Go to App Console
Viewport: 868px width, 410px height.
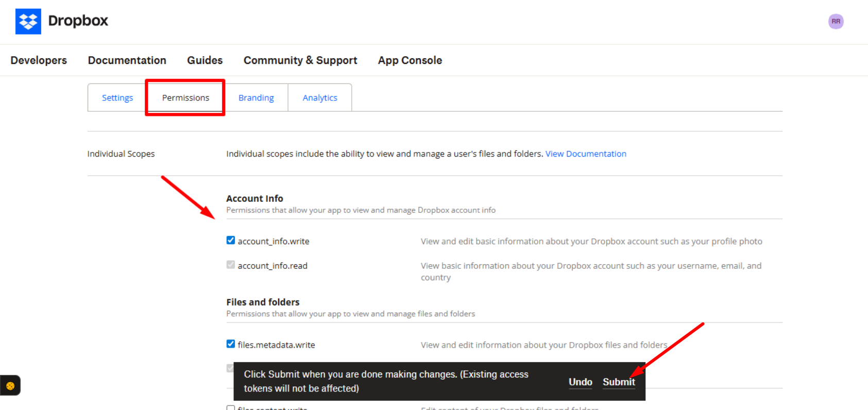pos(410,60)
